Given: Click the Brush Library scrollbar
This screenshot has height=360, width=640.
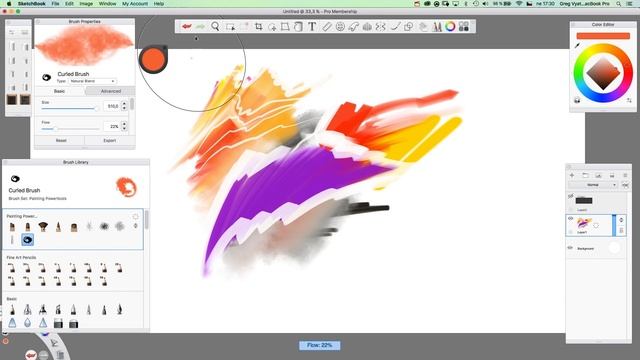Looking at the screenshot, I should point(147,220).
